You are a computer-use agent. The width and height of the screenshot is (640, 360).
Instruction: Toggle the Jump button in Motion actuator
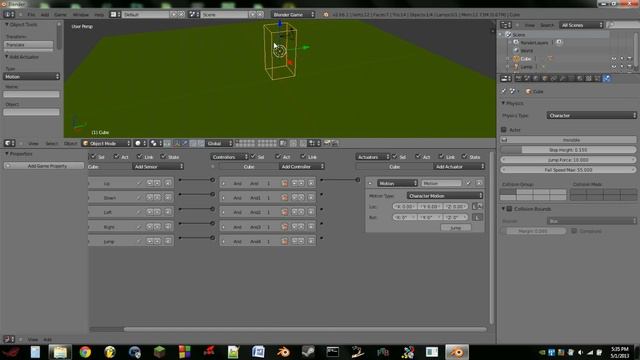pos(456,228)
